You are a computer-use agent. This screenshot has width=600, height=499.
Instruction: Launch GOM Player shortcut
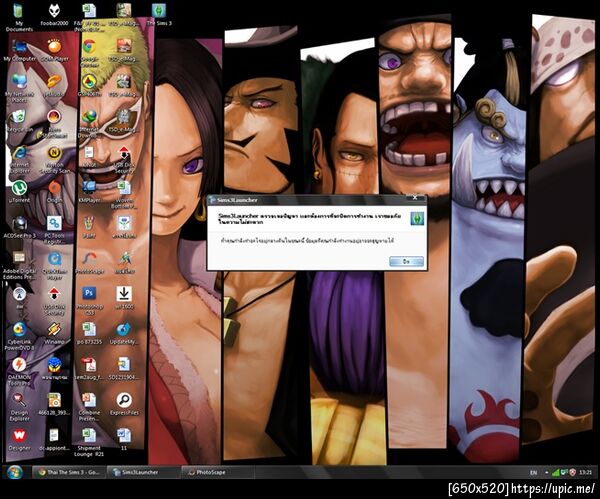click(x=54, y=51)
